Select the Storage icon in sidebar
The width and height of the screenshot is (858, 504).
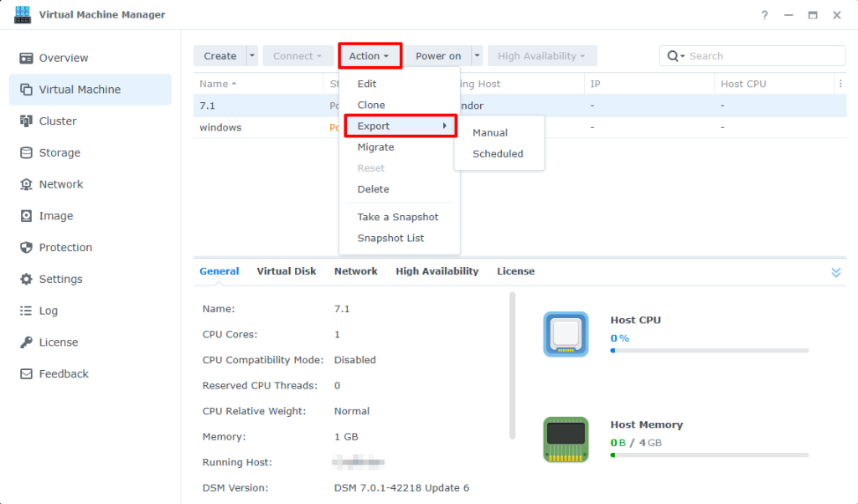(26, 153)
